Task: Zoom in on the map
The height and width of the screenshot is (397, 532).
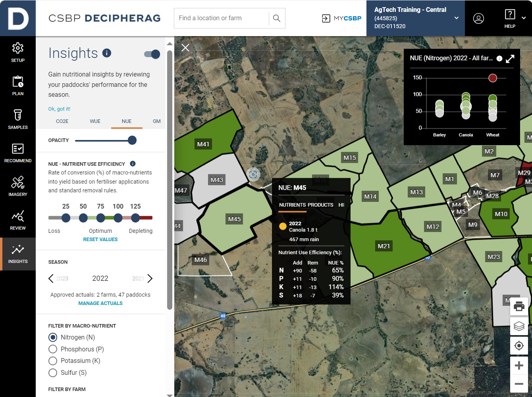Action: (519, 365)
